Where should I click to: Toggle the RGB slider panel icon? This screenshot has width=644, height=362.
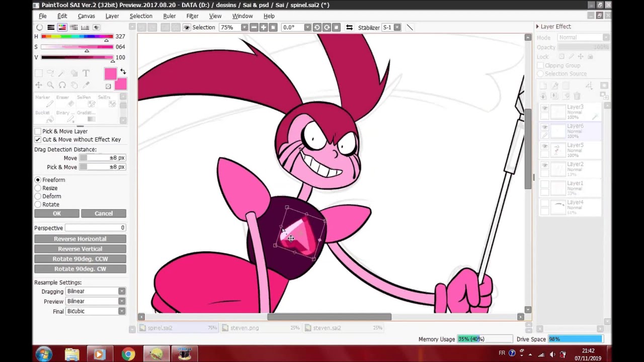(x=51, y=27)
